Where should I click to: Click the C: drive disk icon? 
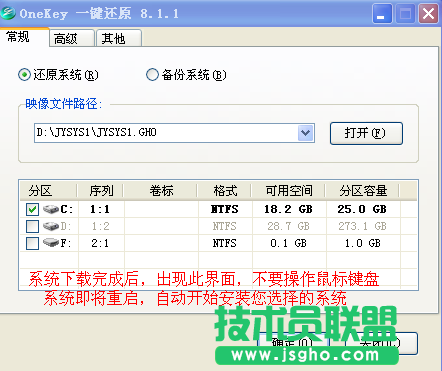click(51, 209)
